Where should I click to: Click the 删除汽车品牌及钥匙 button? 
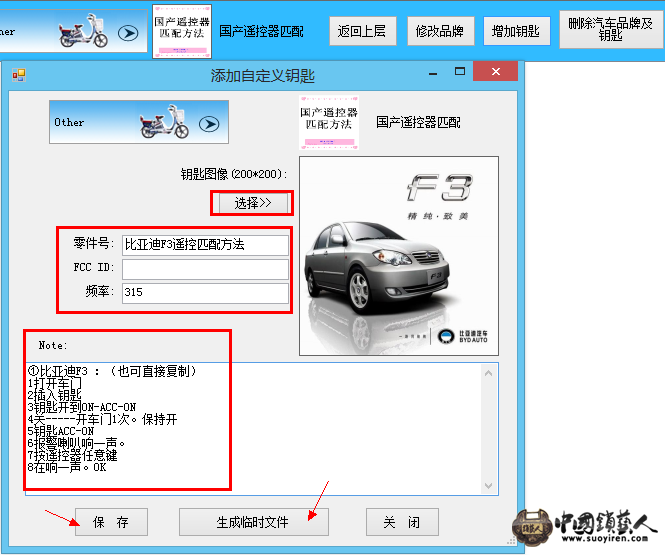click(611, 30)
